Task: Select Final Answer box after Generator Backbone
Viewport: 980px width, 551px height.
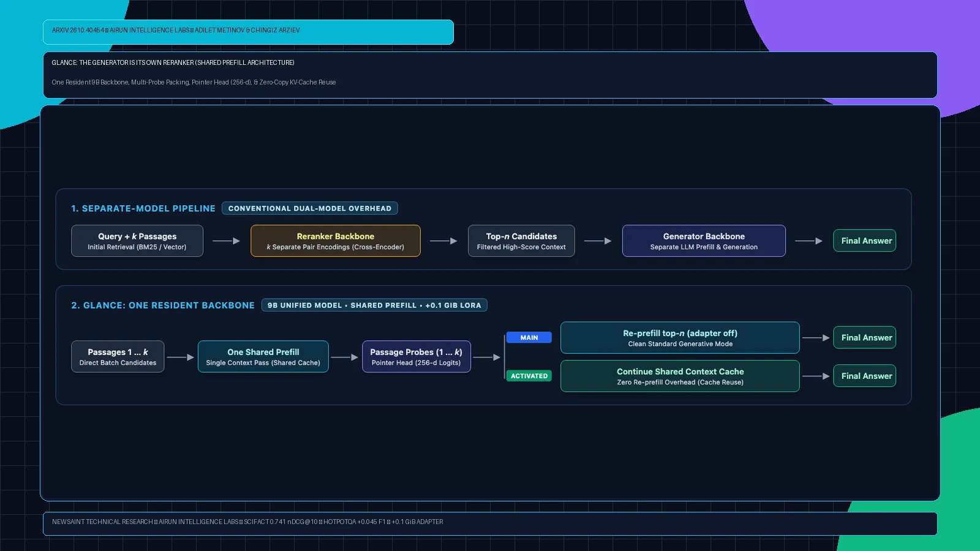Action: 864,241
